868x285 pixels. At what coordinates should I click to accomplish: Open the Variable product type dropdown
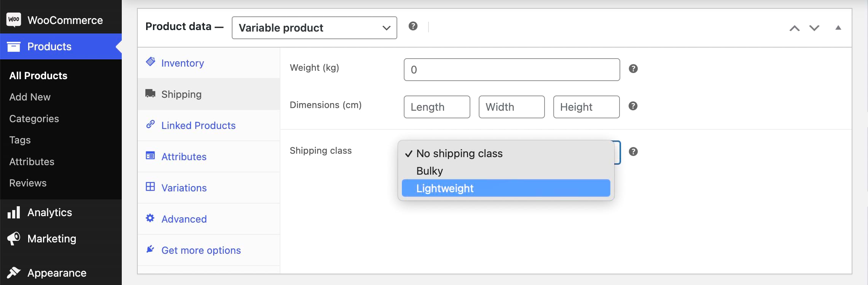314,27
